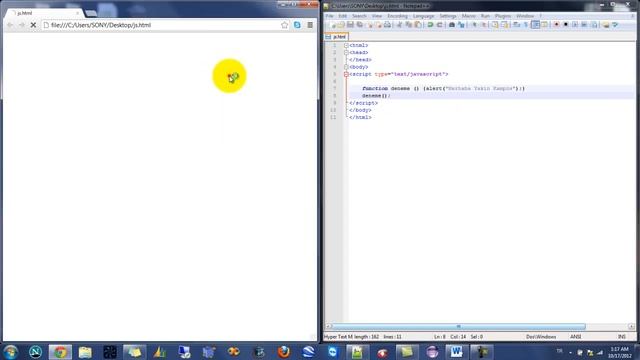640x360 pixels.
Task: Click black Stop Recording macro icon
Action: (566, 25)
